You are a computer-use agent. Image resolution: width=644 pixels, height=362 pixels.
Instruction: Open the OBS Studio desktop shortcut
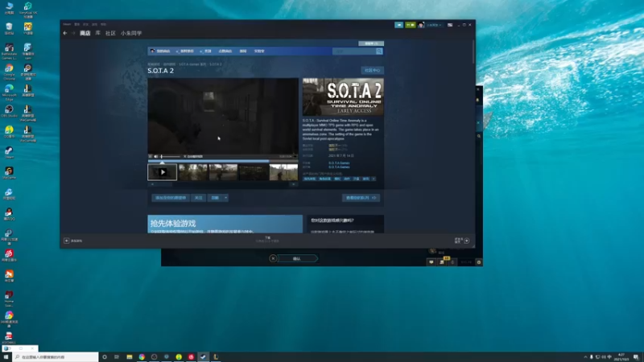click(9, 111)
